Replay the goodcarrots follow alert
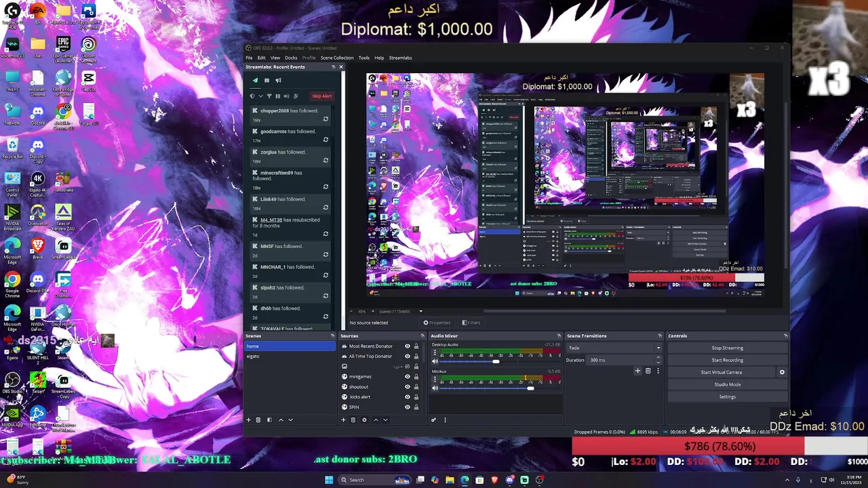Image resolution: width=868 pixels, height=488 pixels. (x=325, y=140)
